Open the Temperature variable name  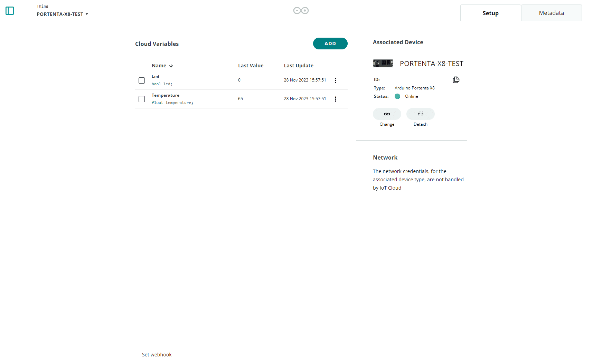click(166, 95)
